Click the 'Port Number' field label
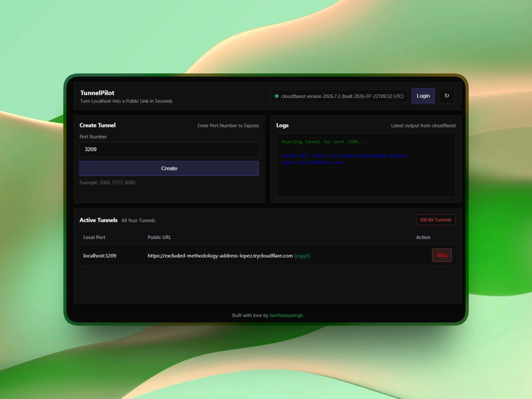 click(x=93, y=137)
